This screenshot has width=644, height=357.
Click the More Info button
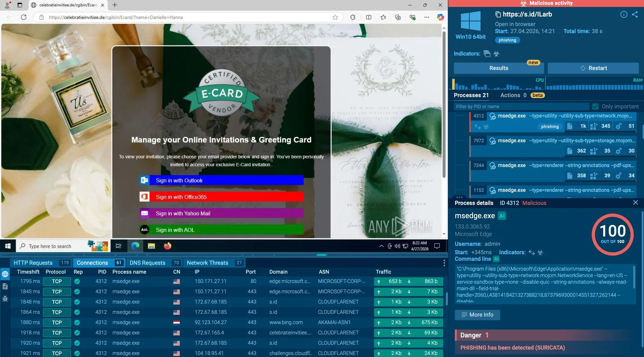(477, 315)
